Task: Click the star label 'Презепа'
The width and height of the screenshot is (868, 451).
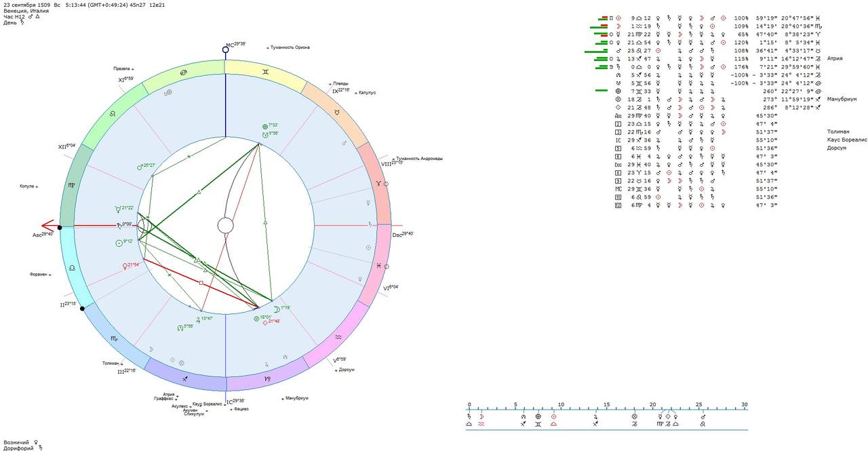Action: [x=121, y=68]
